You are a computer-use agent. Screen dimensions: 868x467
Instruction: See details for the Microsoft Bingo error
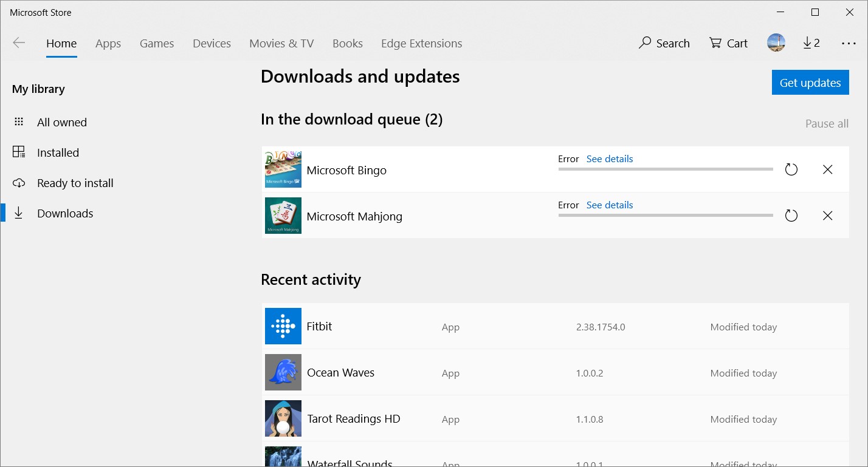(610, 159)
